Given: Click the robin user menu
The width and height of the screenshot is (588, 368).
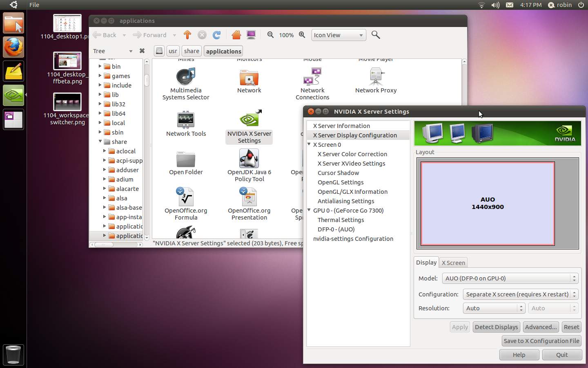Looking at the screenshot, I should tap(560, 5).
